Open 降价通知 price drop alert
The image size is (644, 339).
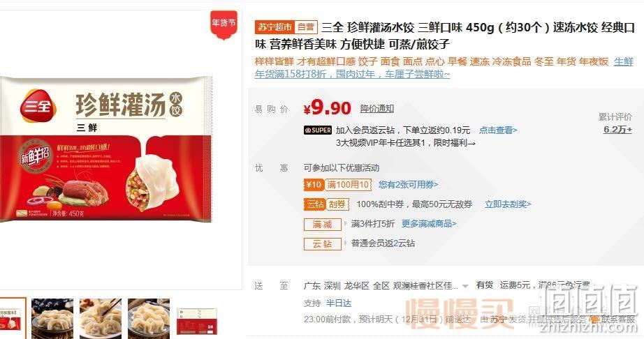click(x=377, y=109)
